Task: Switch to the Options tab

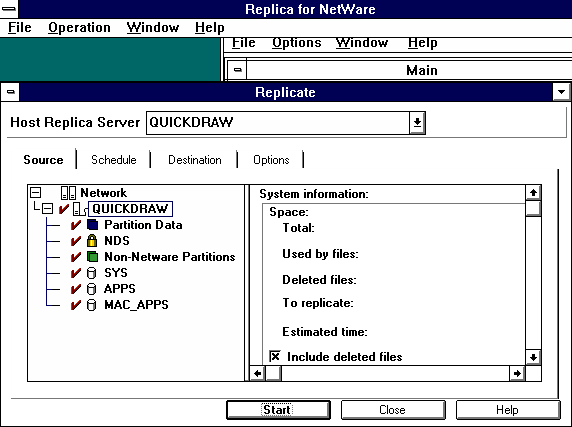Action: [271, 160]
